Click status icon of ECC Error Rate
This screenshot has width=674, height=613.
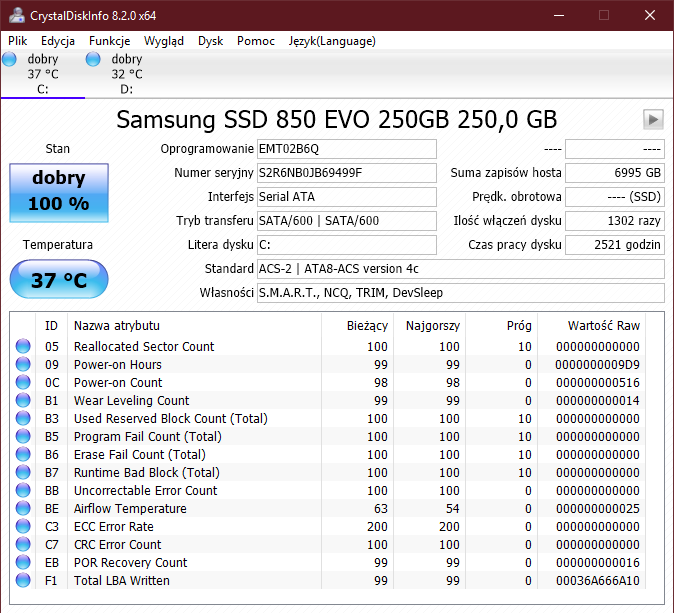tap(23, 527)
